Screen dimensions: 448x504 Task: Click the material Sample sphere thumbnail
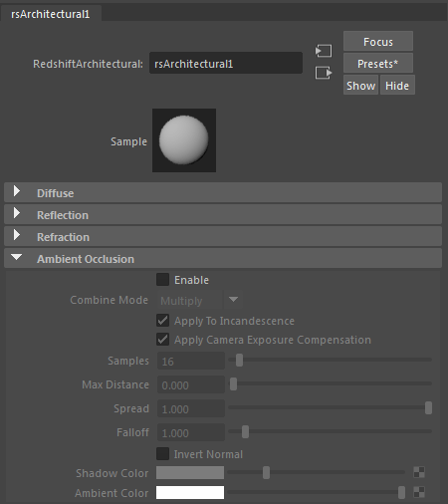(x=184, y=140)
